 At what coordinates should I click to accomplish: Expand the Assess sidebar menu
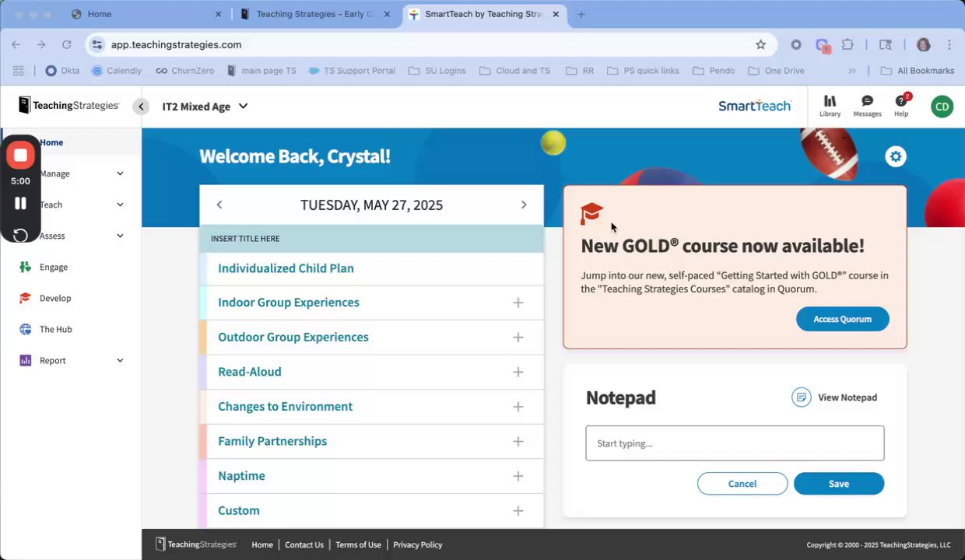(120, 236)
